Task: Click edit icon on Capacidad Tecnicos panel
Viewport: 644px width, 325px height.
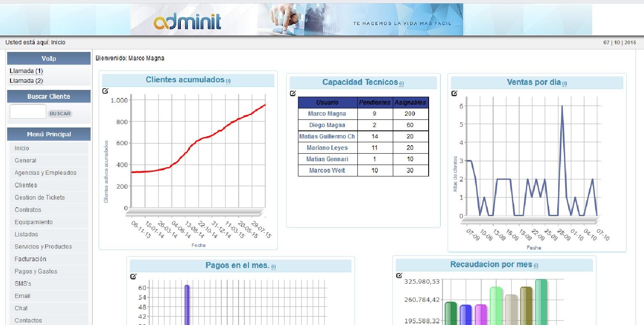Action: 293,93
